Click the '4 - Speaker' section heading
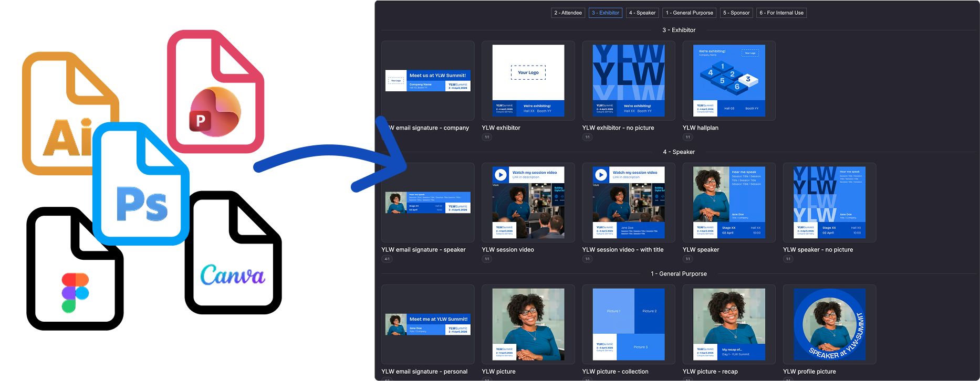This screenshot has height=381, width=980. (x=679, y=152)
